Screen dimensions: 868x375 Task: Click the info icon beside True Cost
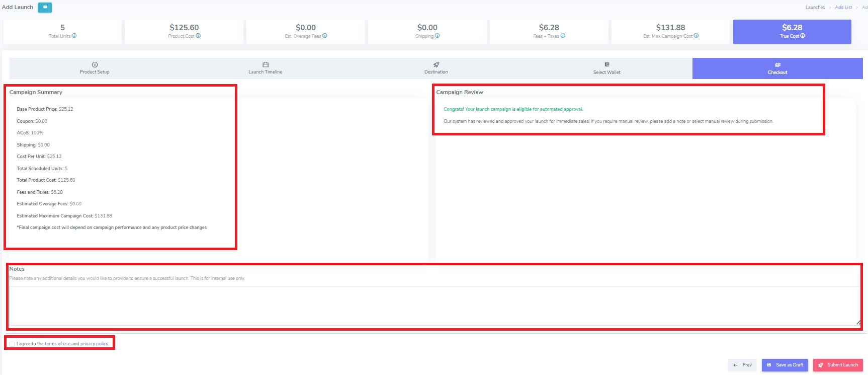tap(803, 36)
